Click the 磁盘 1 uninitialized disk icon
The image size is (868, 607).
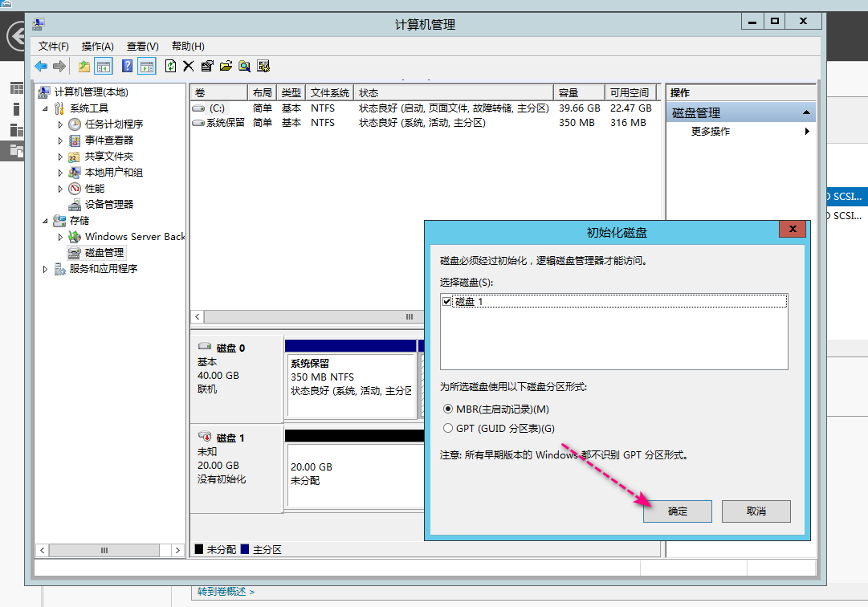coord(204,436)
